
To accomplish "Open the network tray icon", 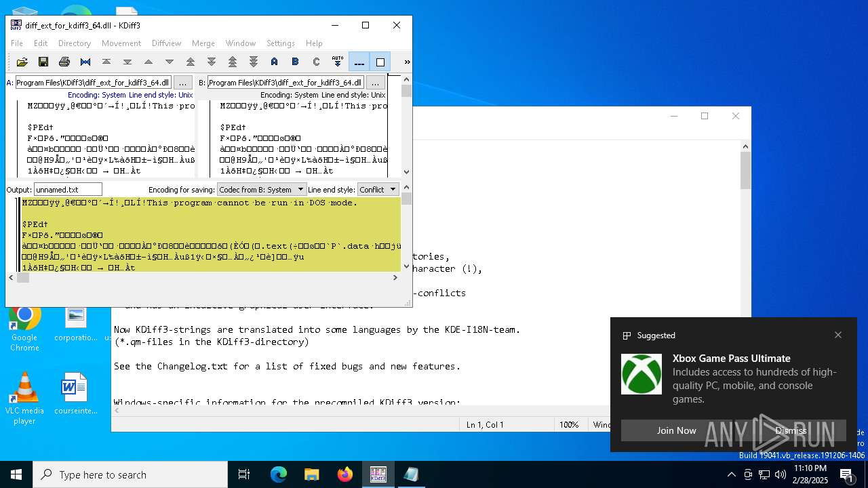I will coord(764,474).
